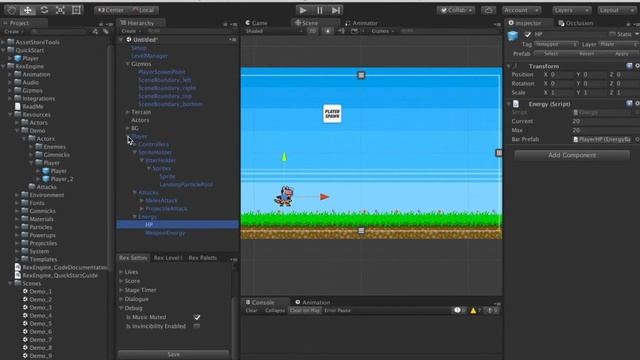Open the Shaded draw mode dropdown

273,31
